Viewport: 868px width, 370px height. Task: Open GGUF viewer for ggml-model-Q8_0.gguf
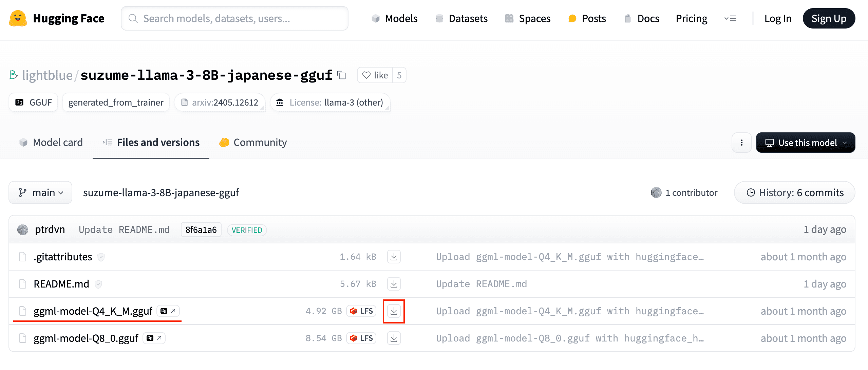click(154, 338)
